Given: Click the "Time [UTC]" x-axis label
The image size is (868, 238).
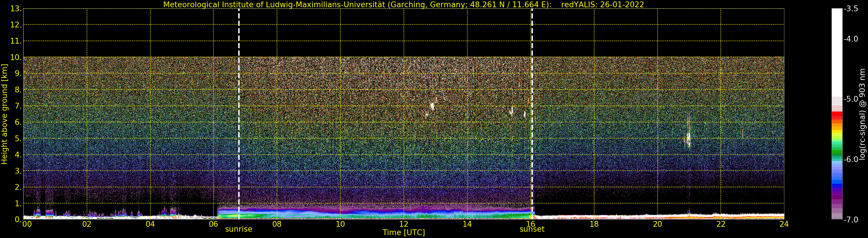Looking at the screenshot, I should 404,233.
